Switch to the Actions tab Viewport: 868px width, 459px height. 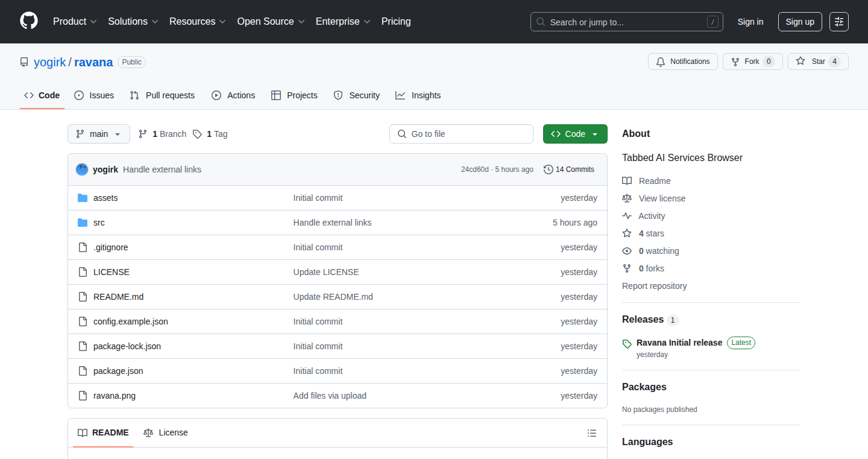233,95
